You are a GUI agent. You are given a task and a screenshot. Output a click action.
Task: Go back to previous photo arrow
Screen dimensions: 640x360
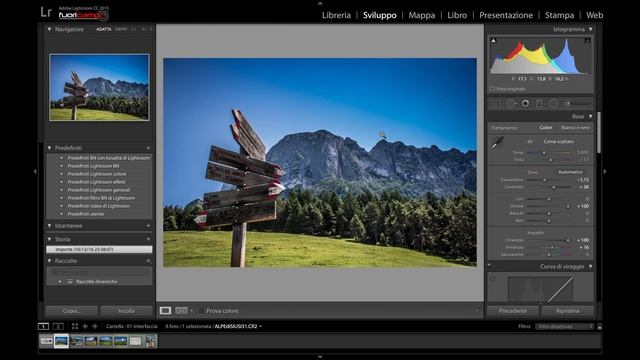coord(85,326)
